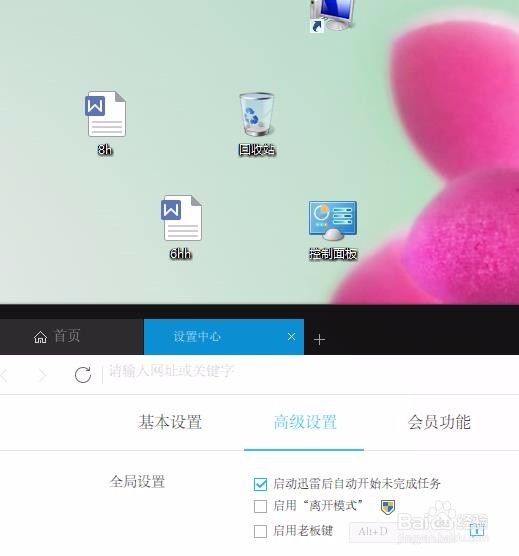Click the 全局设置 section label
This screenshot has width=519, height=556.
[138, 482]
